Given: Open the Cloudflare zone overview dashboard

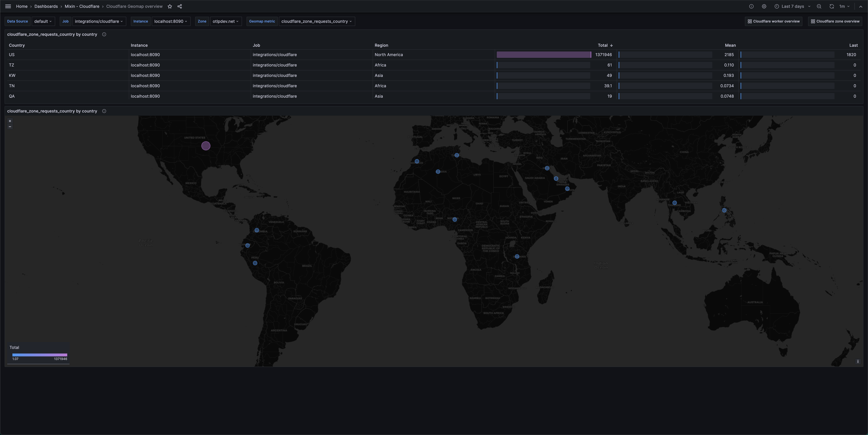Looking at the screenshot, I should click(x=835, y=21).
